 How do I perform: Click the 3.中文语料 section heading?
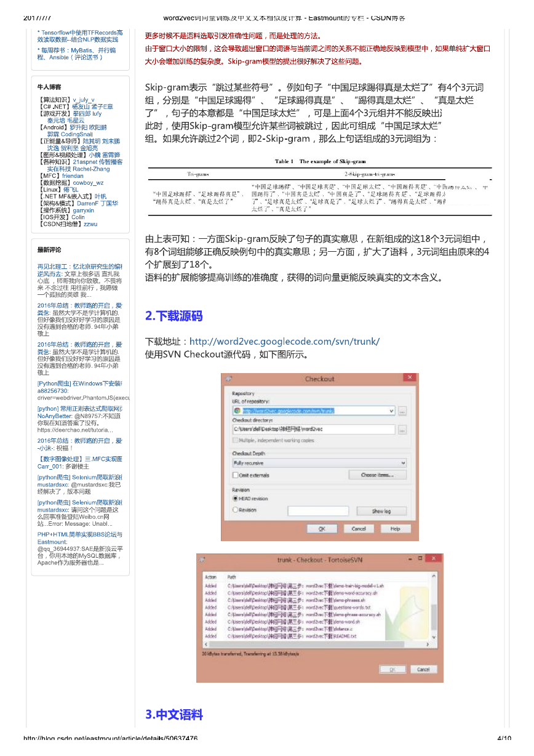(173, 715)
